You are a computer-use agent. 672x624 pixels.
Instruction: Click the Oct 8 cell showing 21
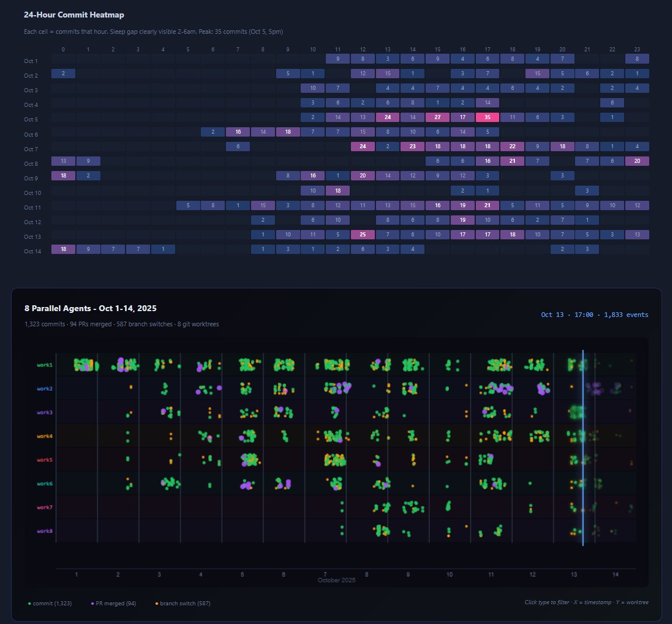[x=512, y=161]
